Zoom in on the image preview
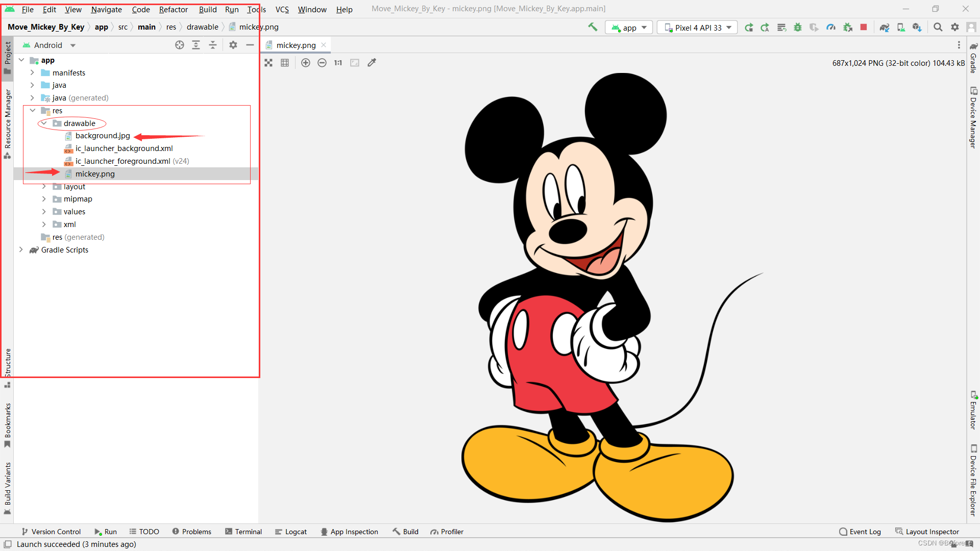 point(306,63)
